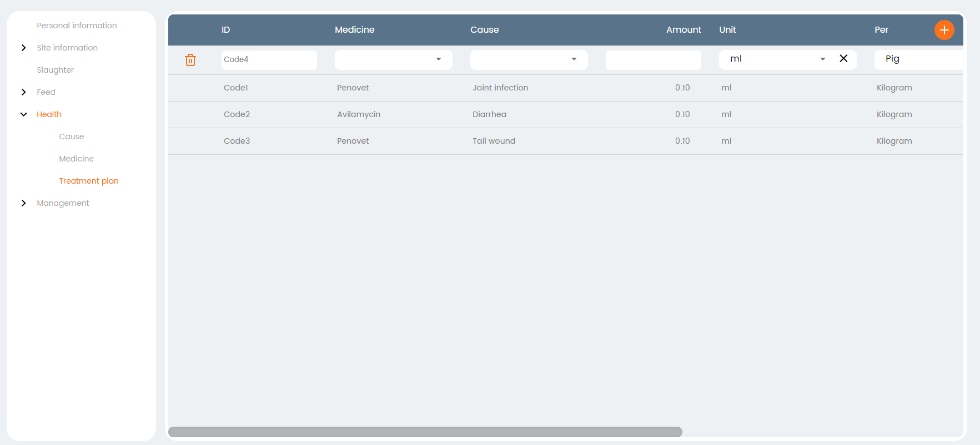Click the 0.10 amount in Code2 row
The image size is (980, 445).
(682, 114)
